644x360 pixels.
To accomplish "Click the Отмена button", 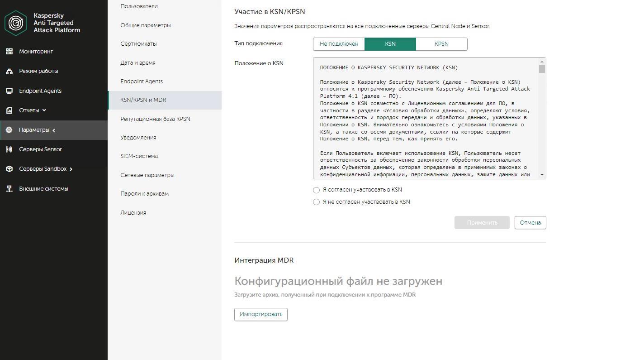I will tap(530, 223).
